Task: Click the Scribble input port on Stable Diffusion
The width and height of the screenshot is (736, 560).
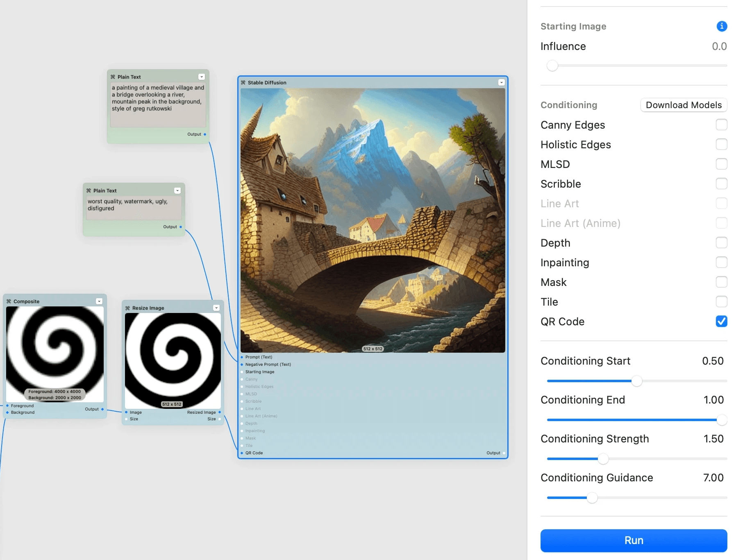Action: click(x=242, y=401)
